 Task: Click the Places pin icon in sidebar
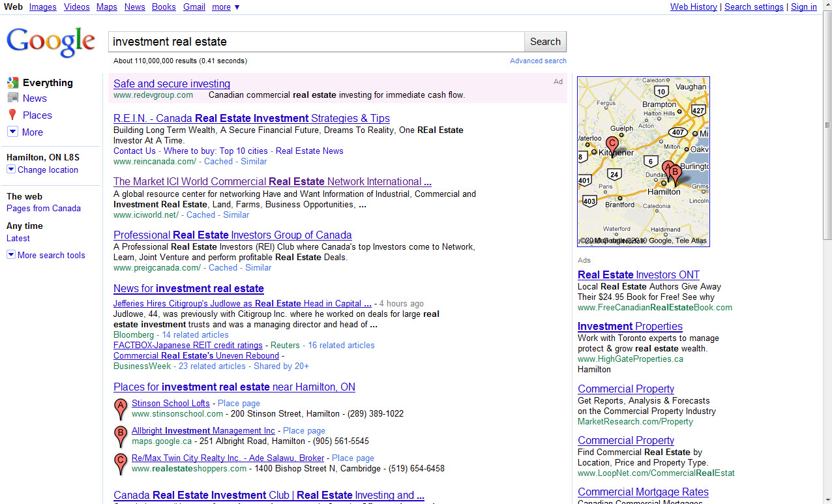[x=12, y=115]
